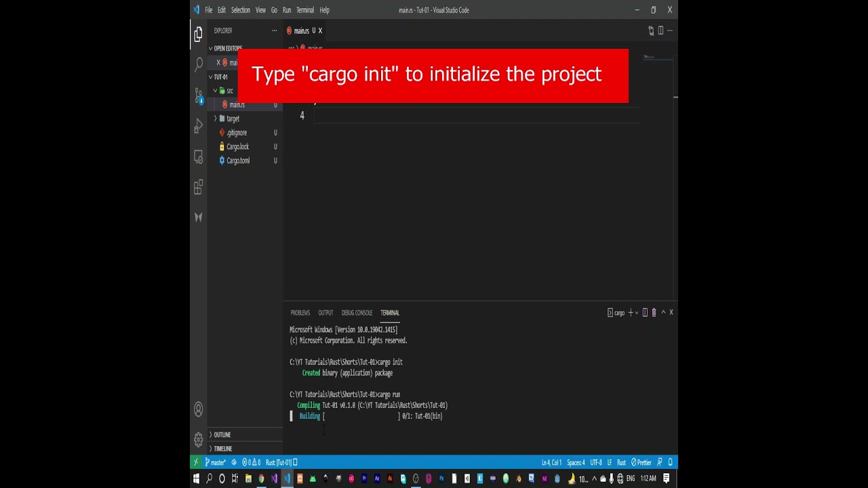Open editor more actions ellipsis
The height and width of the screenshot is (488, 868).
click(670, 30)
